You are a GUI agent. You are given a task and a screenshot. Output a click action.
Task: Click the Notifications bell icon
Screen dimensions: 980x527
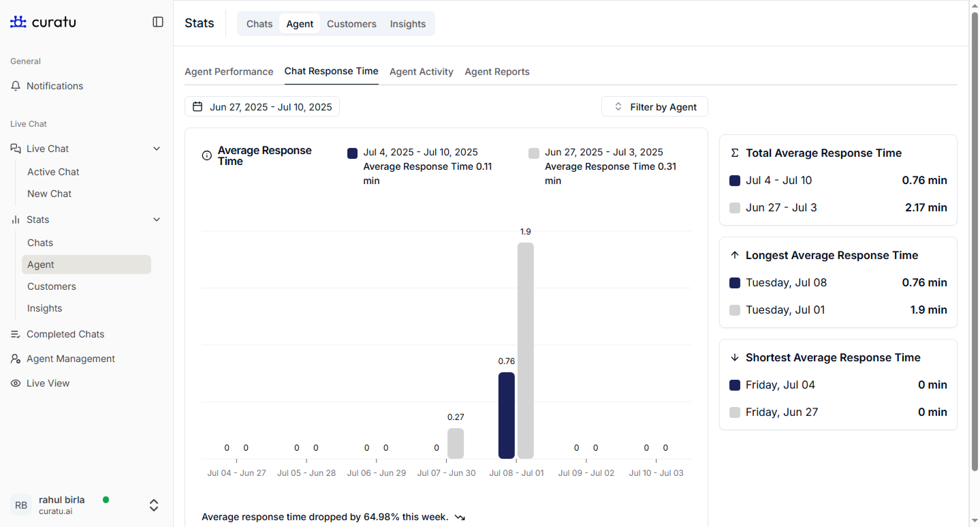tap(16, 86)
